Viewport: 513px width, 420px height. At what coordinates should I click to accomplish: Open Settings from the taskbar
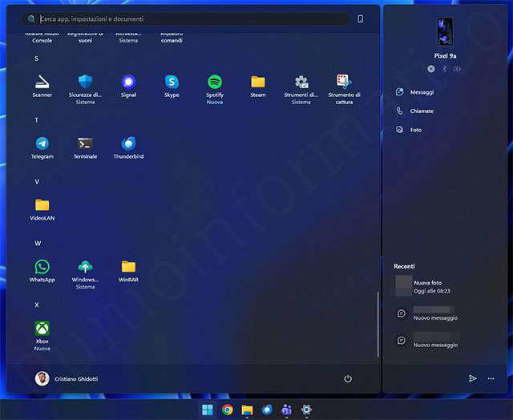(306, 410)
